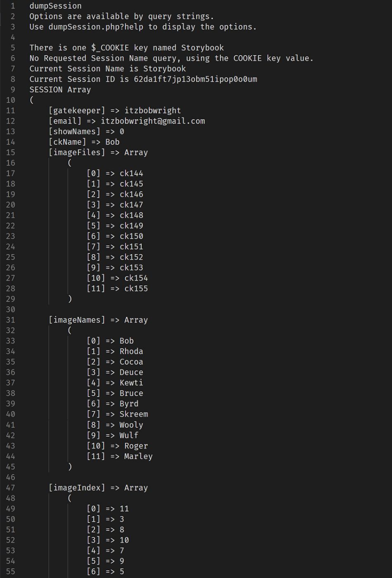Click the [showNames] key
Image resolution: width=392 pixels, height=578 pixels.
(74, 131)
